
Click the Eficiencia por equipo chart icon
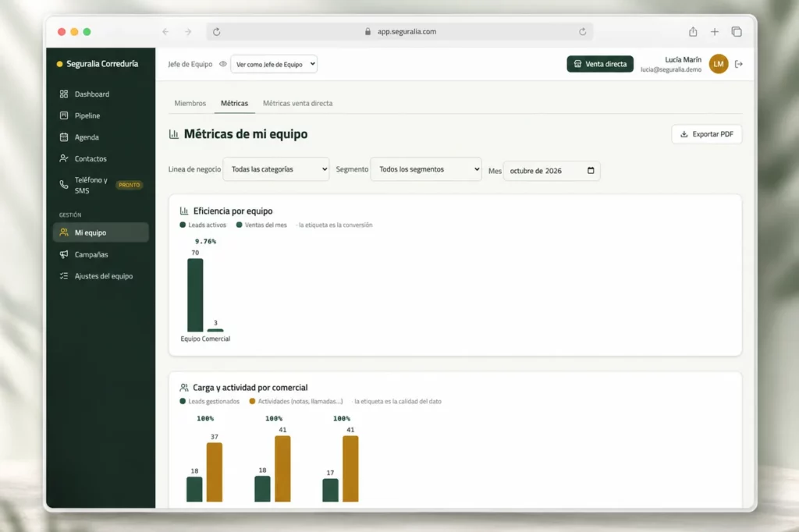(184, 211)
